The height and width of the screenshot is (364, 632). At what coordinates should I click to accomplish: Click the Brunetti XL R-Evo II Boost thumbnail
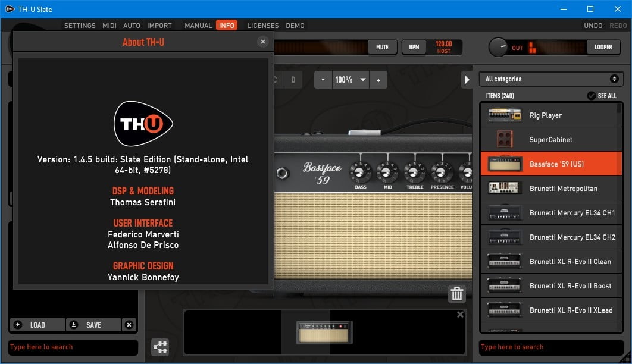(504, 286)
